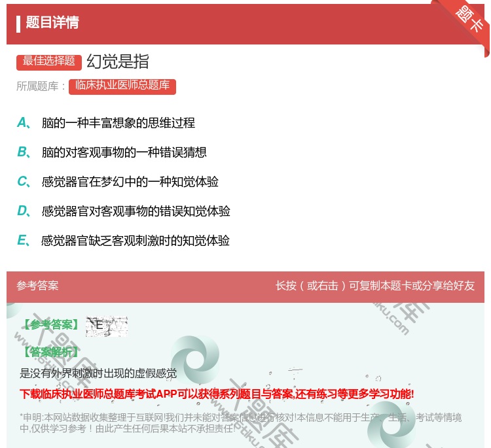Click the red 下载临床执业医师总题库考试APP promo link
The image size is (491, 448).
[x=217, y=394]
